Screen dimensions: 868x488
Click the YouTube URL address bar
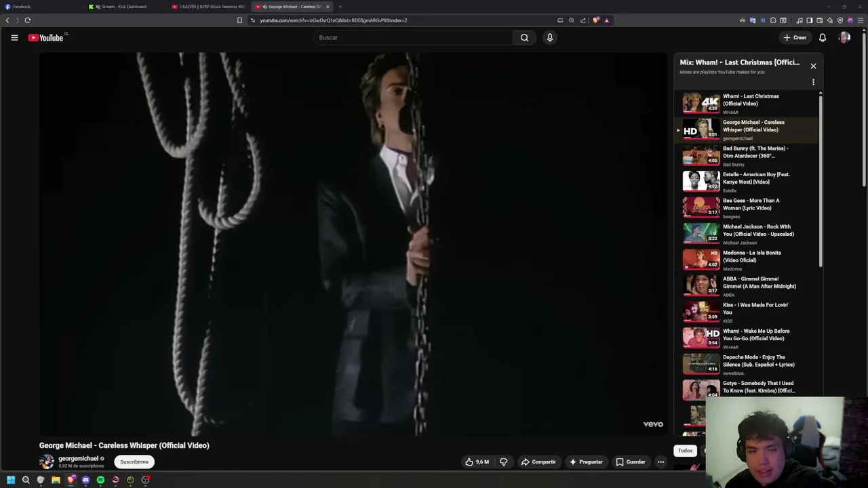click(400, 20)
